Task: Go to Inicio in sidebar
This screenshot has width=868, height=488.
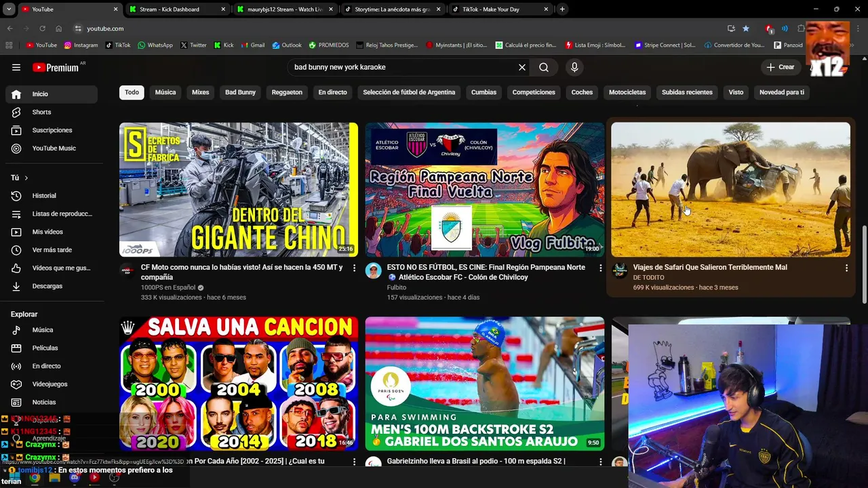Action: tap(52, 94)
